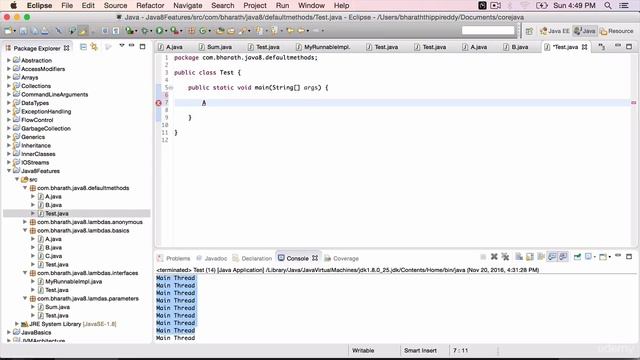Screen dimensions: 640x360
Task: Click the Debug bug toolbar icon
Action: (x=144, y=31)
